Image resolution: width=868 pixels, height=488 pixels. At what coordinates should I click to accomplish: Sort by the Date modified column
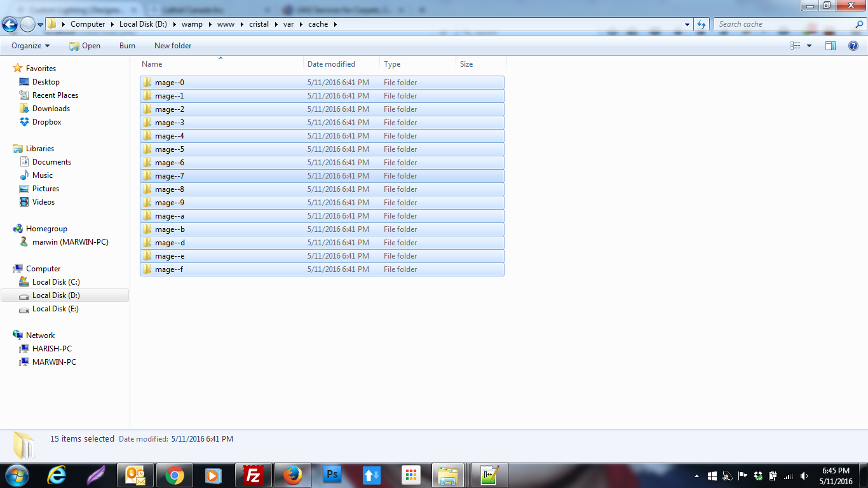331,64
